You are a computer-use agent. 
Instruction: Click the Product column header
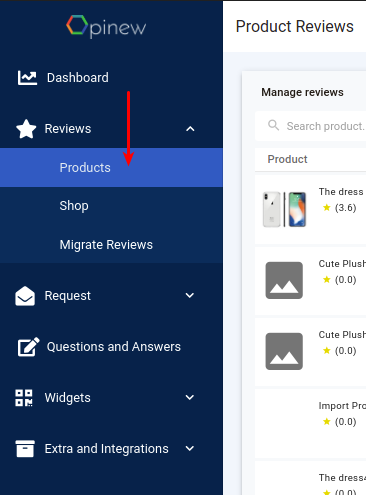click(287, 159)
